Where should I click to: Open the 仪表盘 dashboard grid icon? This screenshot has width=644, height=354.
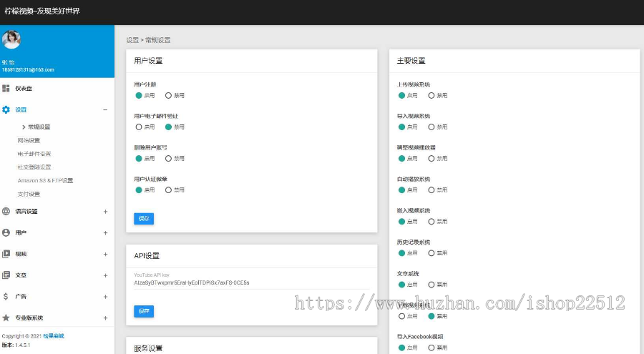[x=6, y=88]
